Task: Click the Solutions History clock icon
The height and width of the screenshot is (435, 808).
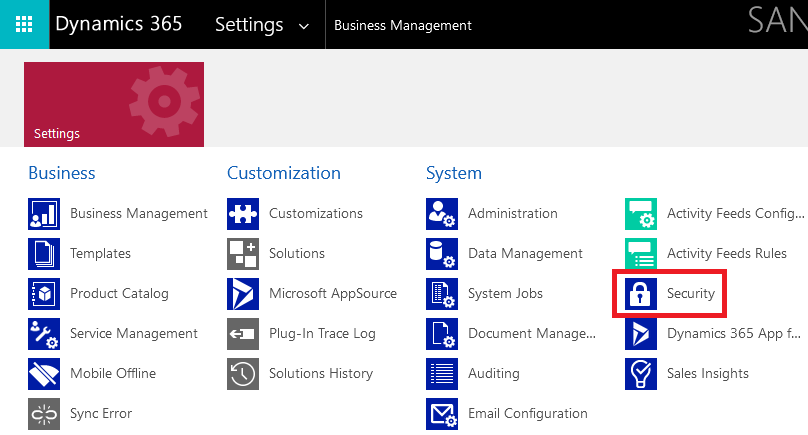Action: coord(243,374)
